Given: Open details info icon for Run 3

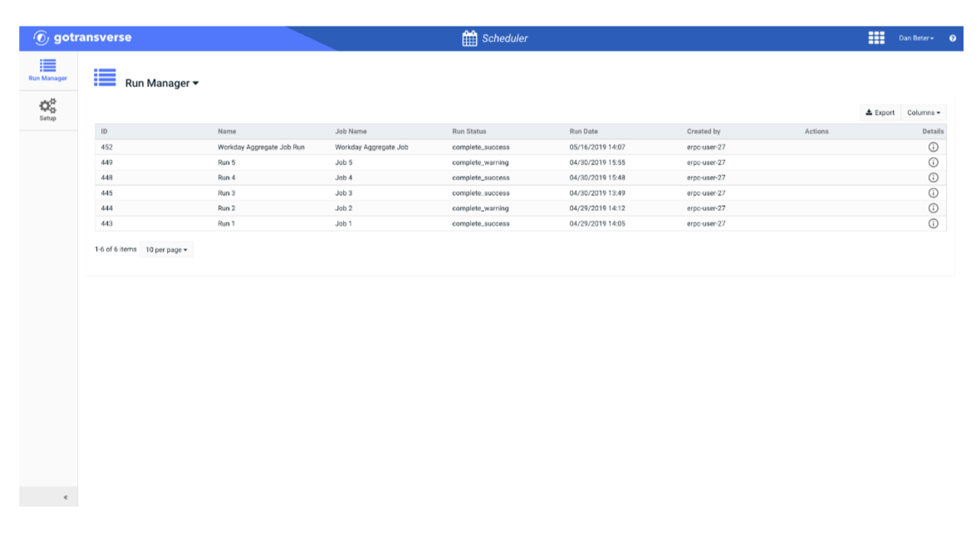Looking at the screenshot, I should (x=934, y=193).
